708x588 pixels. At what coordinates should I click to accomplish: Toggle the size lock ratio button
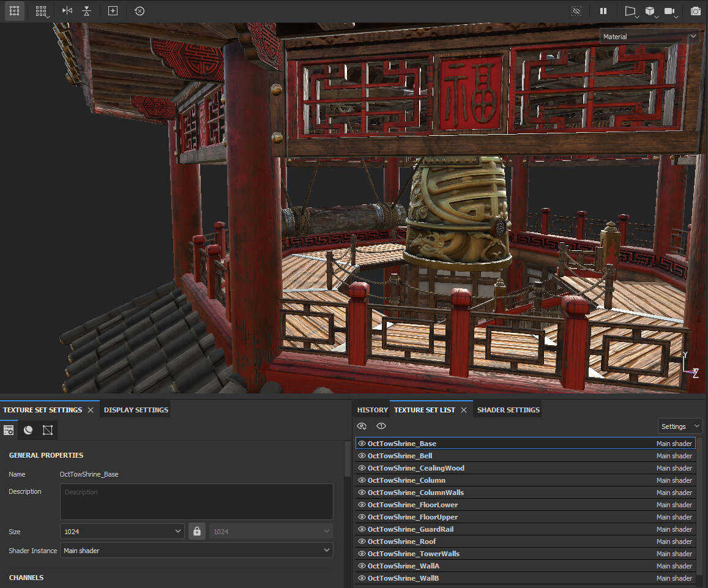(x=197, y=531)
